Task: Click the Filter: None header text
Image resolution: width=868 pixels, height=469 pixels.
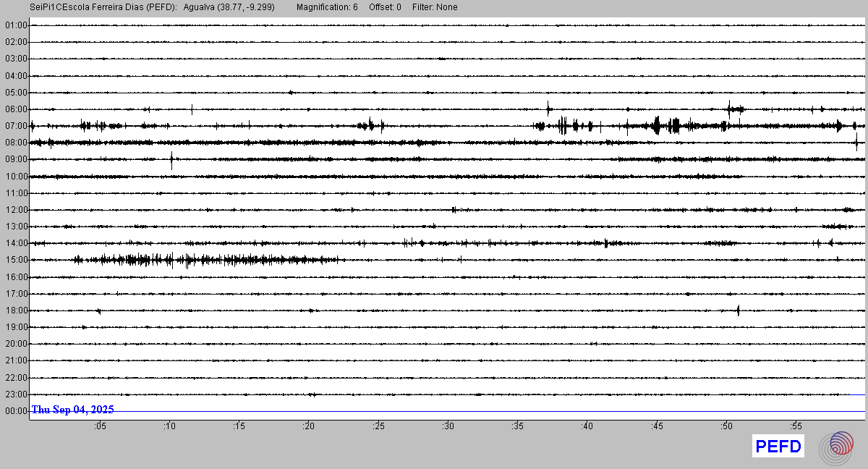Action: click(435, 7)
